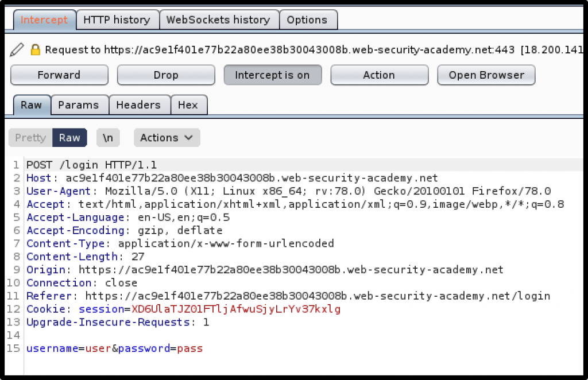Keep message view on Raw

pos(69,138)
